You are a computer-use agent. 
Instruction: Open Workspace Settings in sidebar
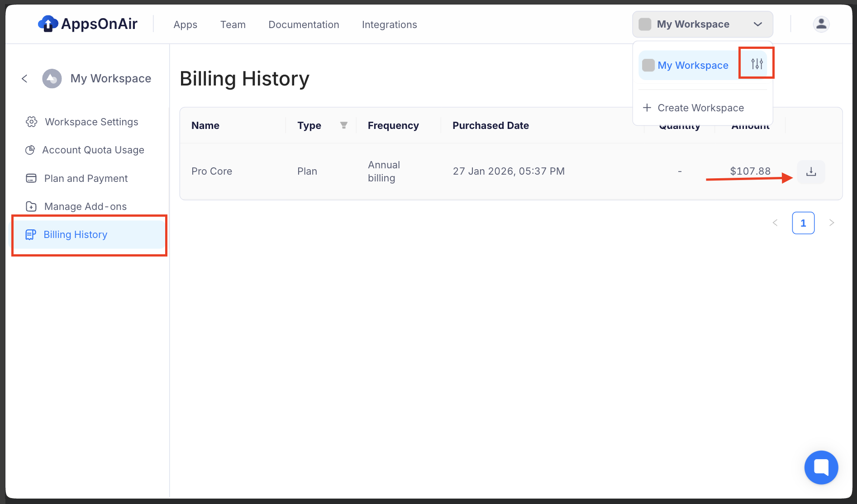[x=91, y=122]
